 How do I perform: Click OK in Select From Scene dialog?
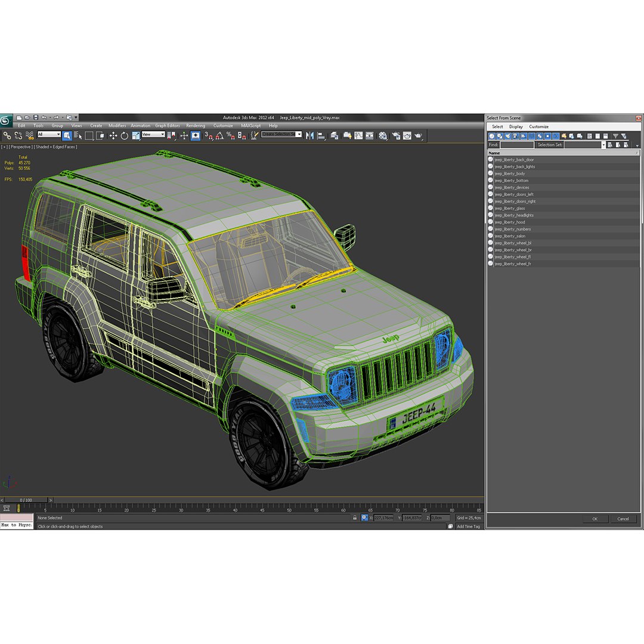[595, 519]
